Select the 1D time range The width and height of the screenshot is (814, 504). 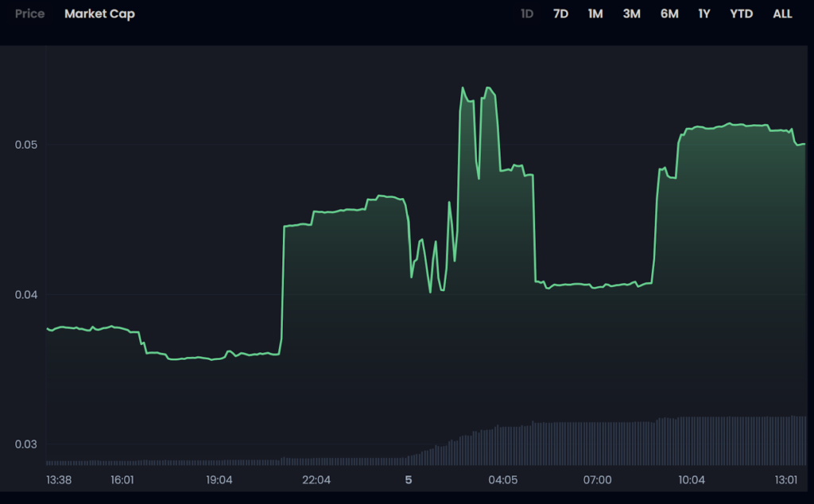tap(526, 14)
